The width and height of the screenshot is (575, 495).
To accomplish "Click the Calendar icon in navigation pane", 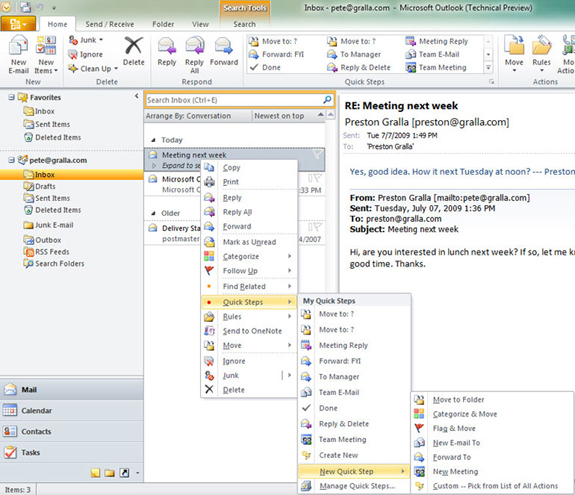I will (x=10, y=410).
